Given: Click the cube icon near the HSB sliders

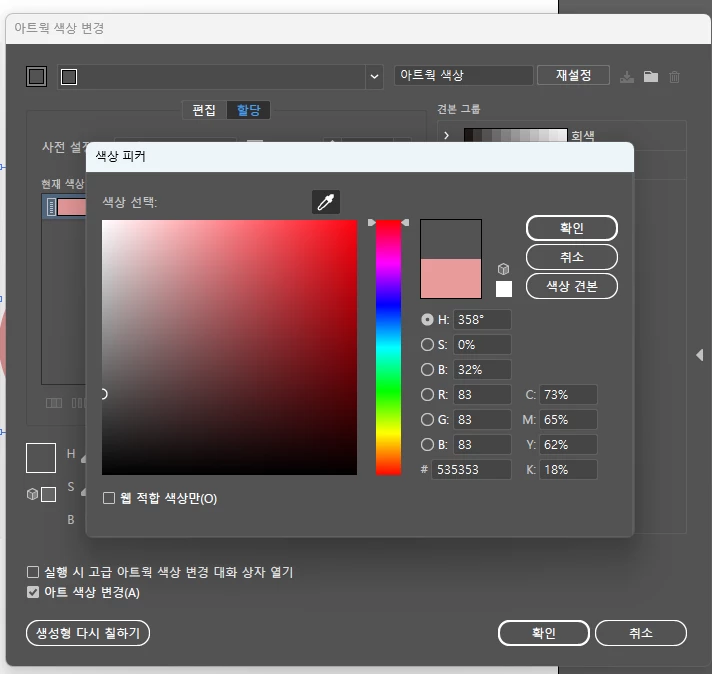Looking at the screenshot, I should pyautogui.click(x=32, y=494).
